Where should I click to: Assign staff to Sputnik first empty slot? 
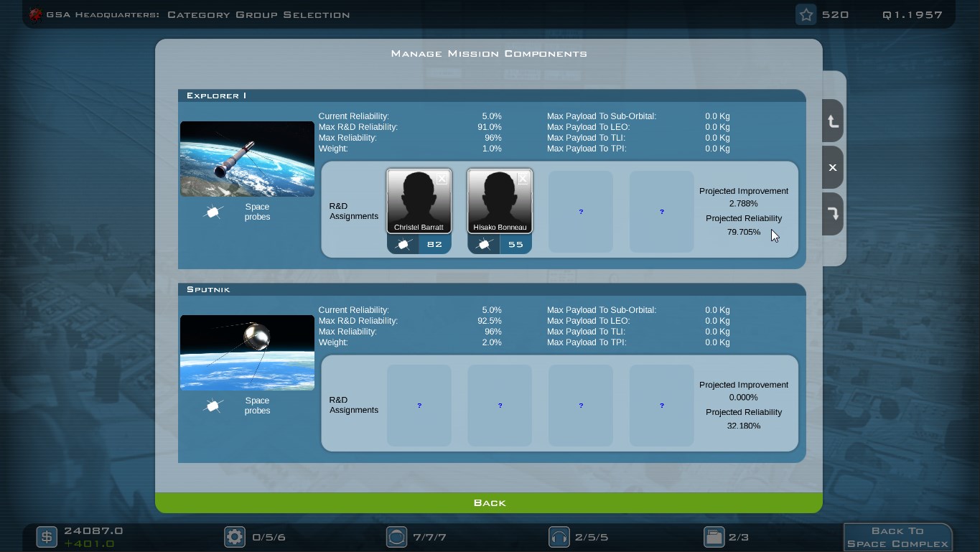(419, 406)
